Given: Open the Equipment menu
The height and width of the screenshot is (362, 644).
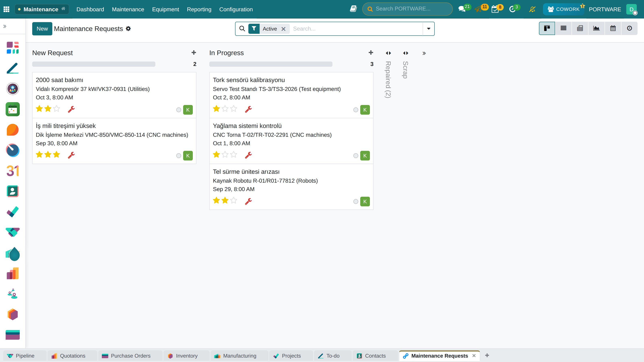Looking at the screenshot, I should pyautogui.click(x=165, y=9).
